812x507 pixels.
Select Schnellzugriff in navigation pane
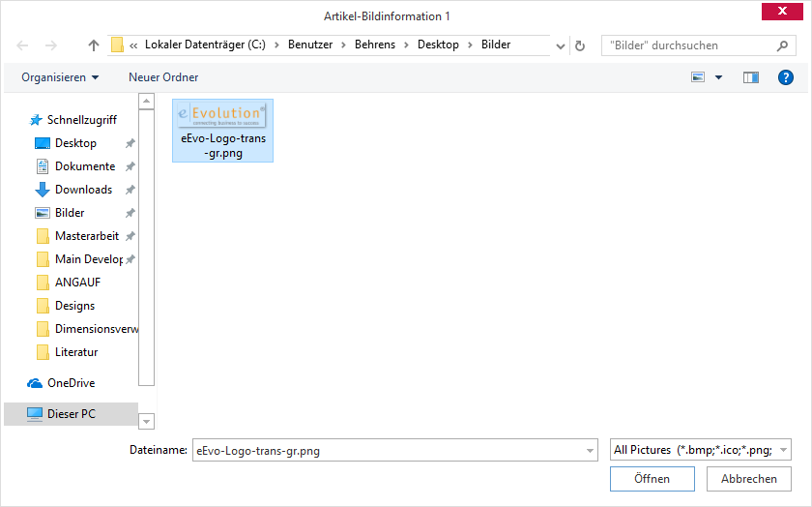tap(82, 120)
